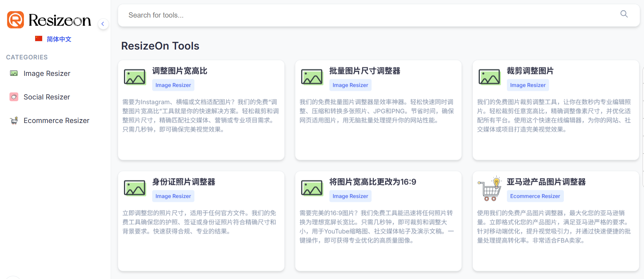Click description starting 需要为Instagram
The width and height of the screenshot is (644, 279).
[x=201, y=116]
